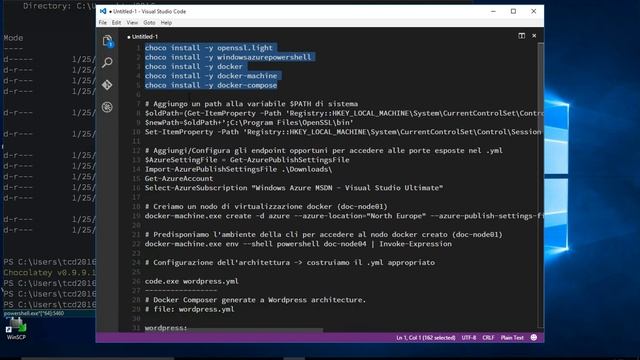Click the vertical scrollbar of the editor
Viewport: 640px width, 360px height.
coord(540,184)
